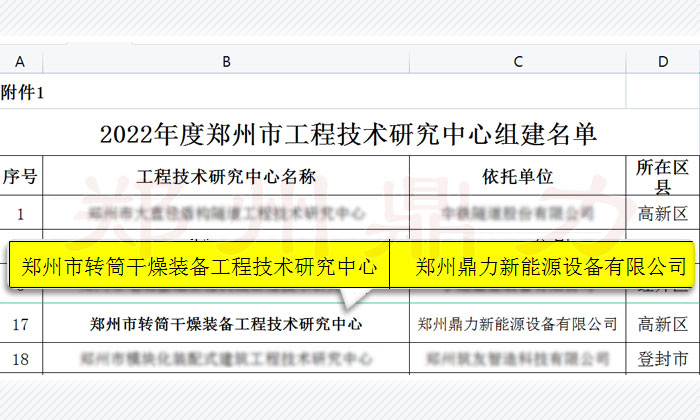Screen dimensions: 700x420
Task: Select the 登封市 cell in row 18
Action: pyautogui.click(x=662, y=357)
